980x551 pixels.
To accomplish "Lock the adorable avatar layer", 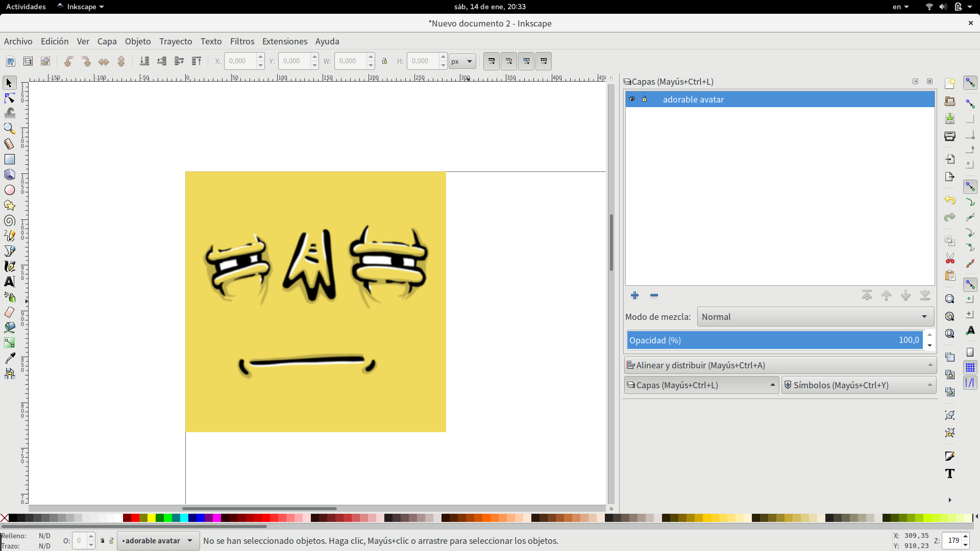I will pyautogui.click(x=644, y=99).
